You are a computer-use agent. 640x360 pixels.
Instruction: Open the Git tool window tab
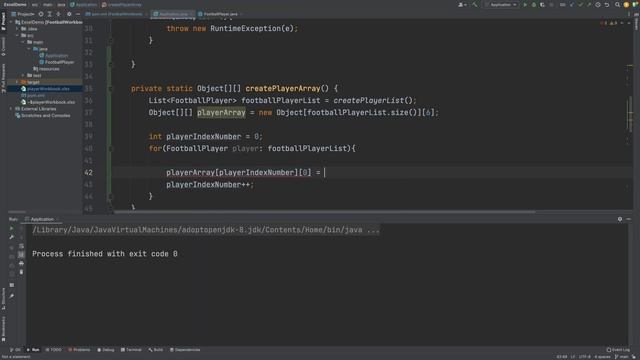pyautogui.click(x=16, y=350)
